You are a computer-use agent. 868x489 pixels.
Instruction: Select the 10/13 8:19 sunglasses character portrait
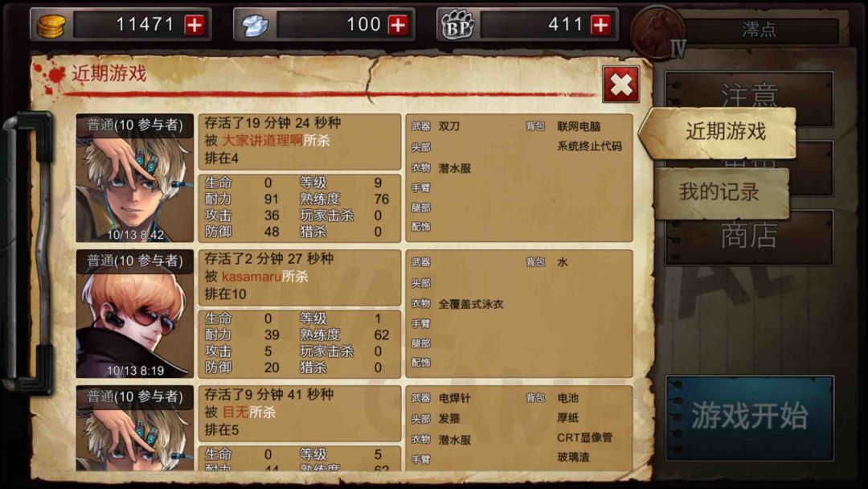pyautogui.click(x=134, y=314)
